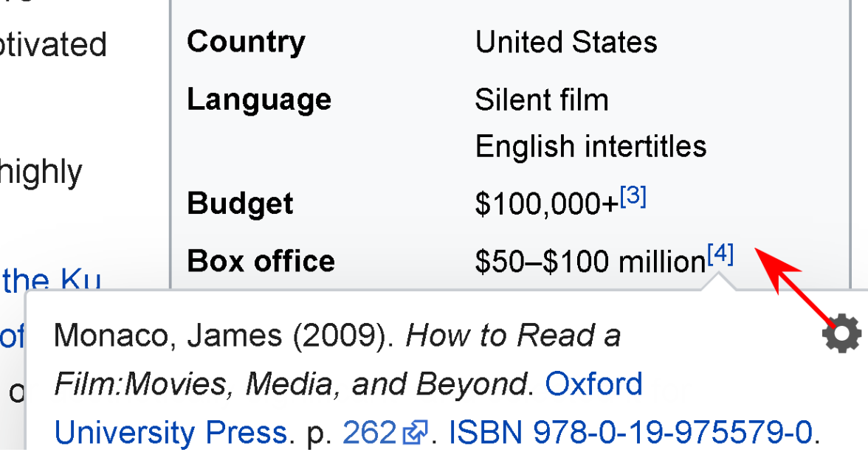The width and height of the screenshot is (868, 466).
Task: Click the $100,000+ budget value
Action: [x=545, y=204]
